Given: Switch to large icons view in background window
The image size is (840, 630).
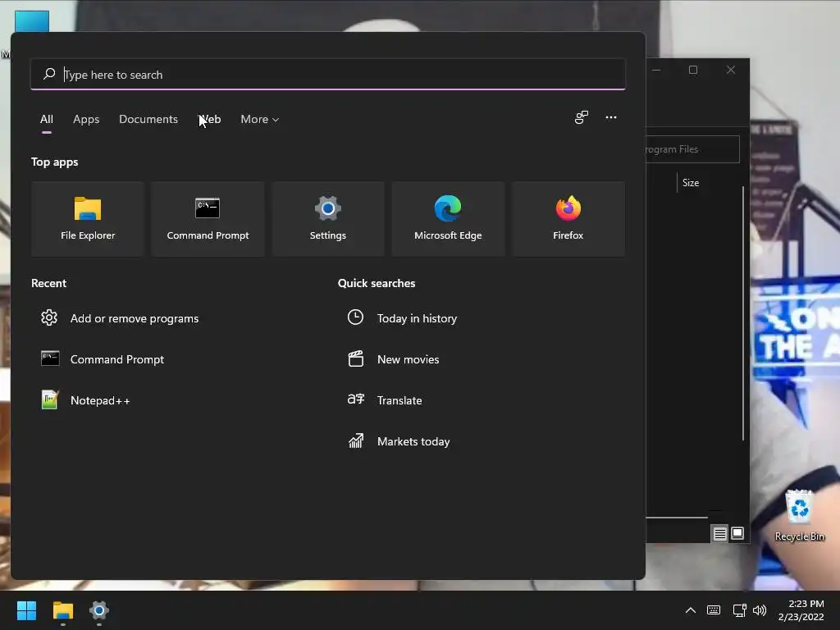Looking at the screenshot, I should [737, 533].
